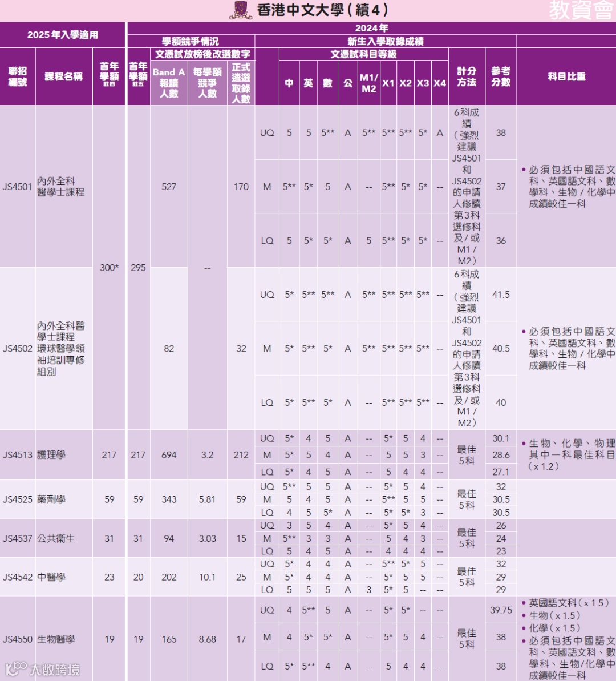This screenshot has height=681, width=616.
Task: Click the reference score 39.75
Action: (501, 610)
